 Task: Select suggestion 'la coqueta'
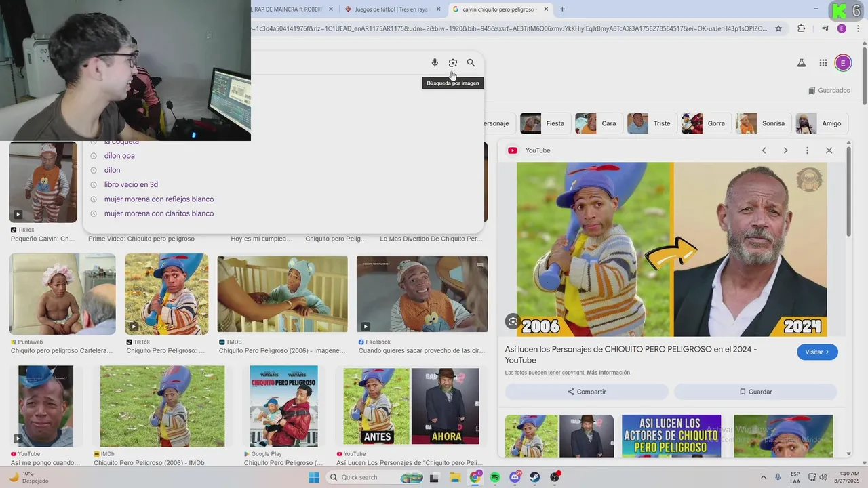point(121,142)
